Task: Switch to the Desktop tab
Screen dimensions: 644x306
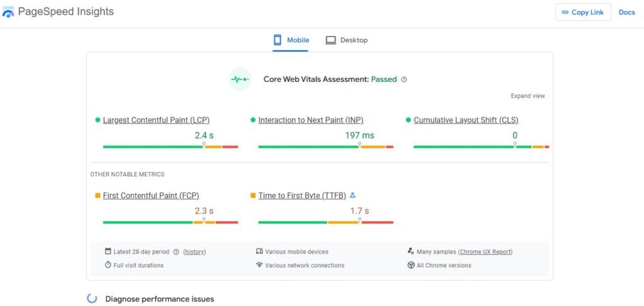Action: click(x=347, y=40)
